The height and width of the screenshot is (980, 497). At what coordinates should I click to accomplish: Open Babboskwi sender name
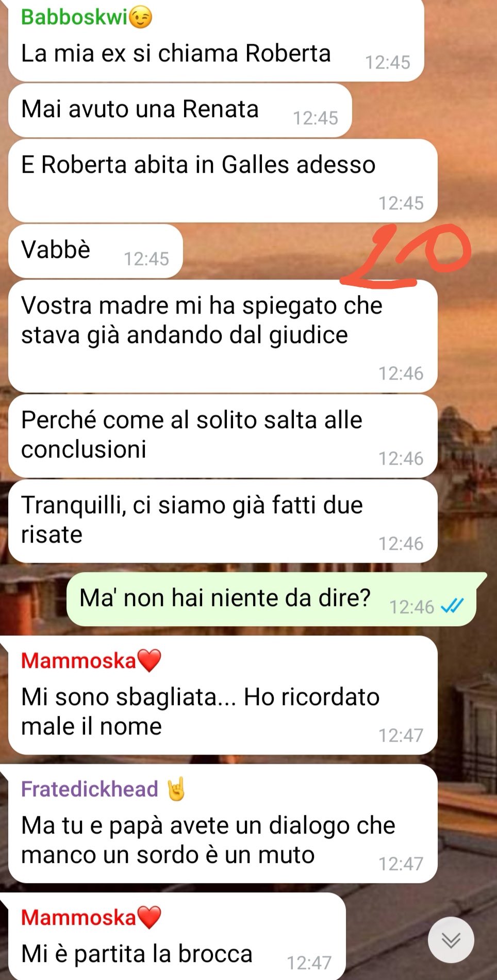[x=74, y=17]
